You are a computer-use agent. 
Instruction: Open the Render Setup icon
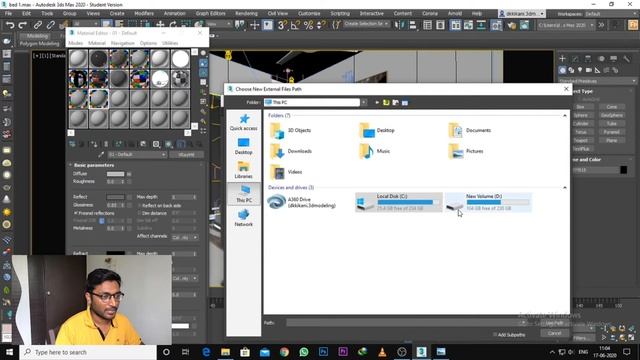pos(496,25)
